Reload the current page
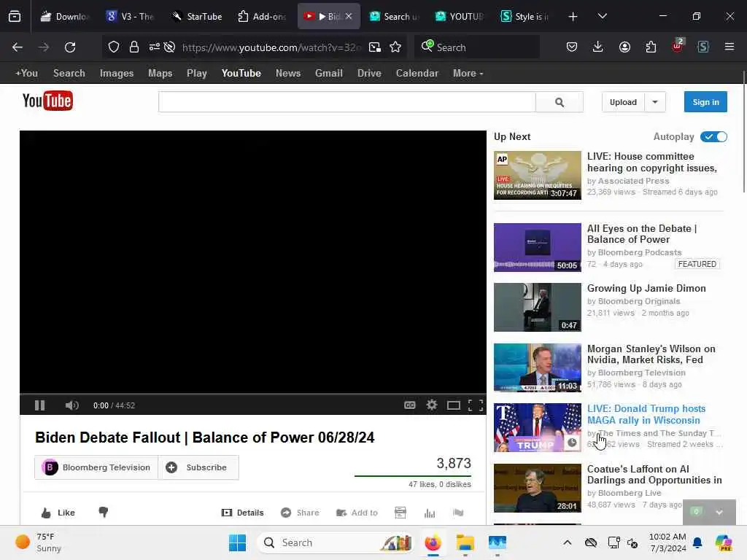The width and height of the screenshot is (747, 560). (70, 47)
